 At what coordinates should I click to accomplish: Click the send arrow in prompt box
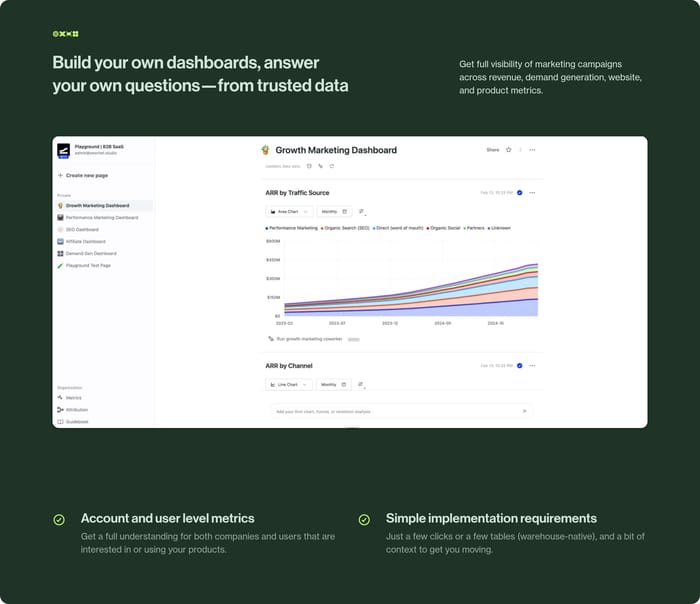[x=524, y=411]
